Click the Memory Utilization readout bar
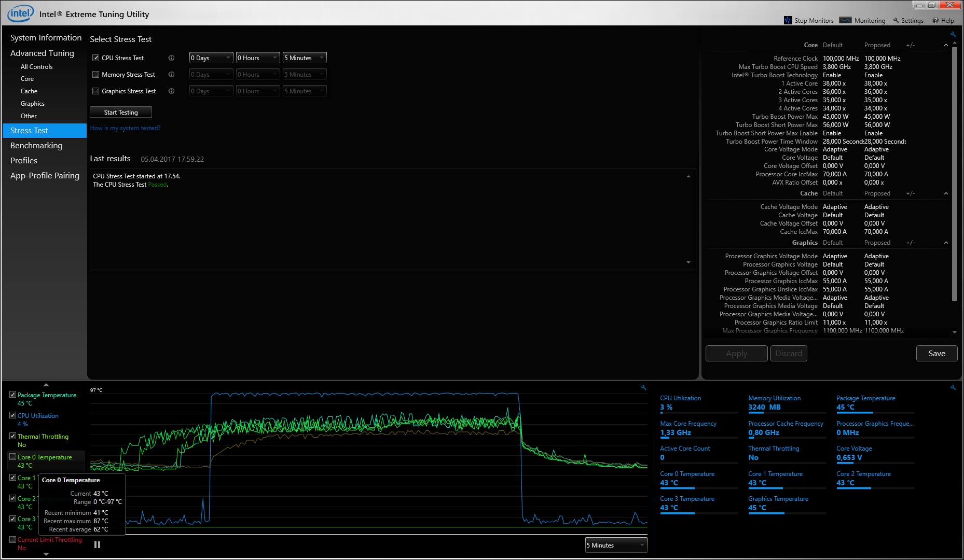 pyautogui.click(x=787, y=413)
